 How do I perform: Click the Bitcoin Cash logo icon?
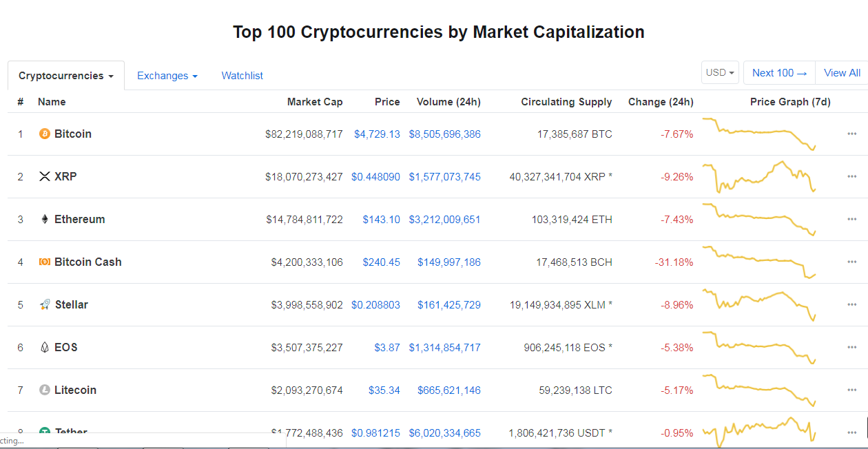pos(45,262)
